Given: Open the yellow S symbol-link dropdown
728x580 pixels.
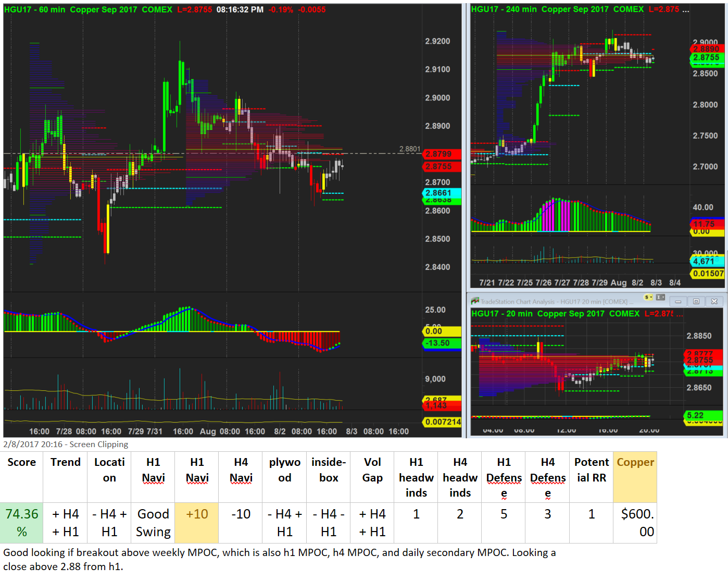Looking at the screenshot, I should (x=648, y=298).
